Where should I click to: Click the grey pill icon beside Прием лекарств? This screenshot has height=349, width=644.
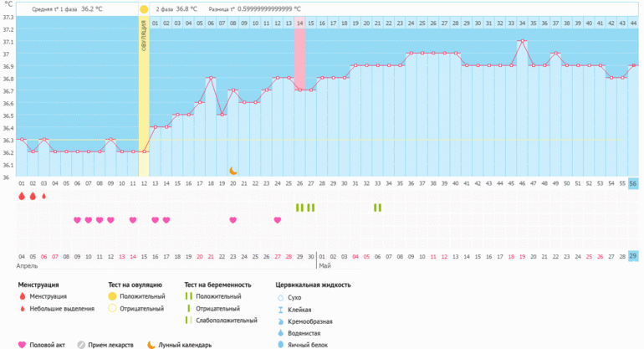point(81,344)
